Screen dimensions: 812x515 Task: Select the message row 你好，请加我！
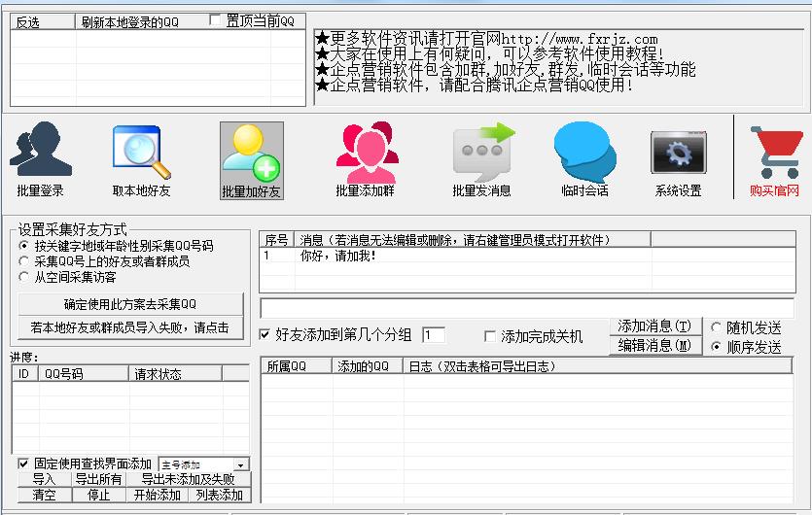click(x=527, y=256)
